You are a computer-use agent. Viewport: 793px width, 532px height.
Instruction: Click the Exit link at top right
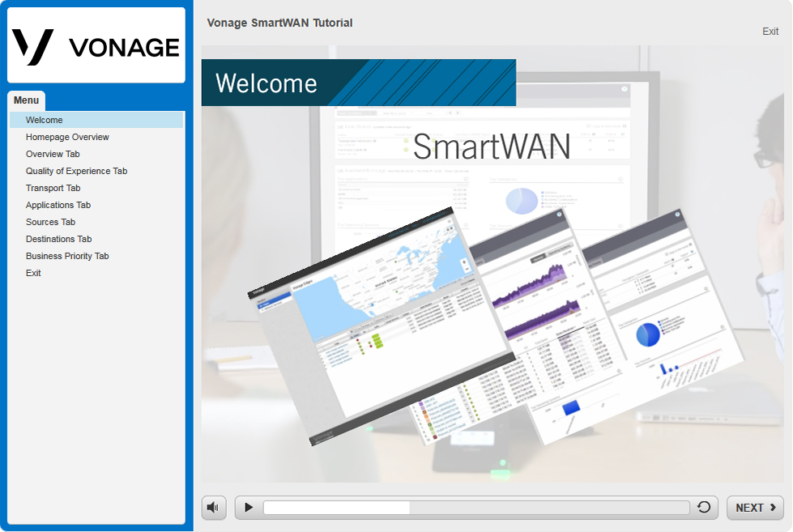[770, 32]
